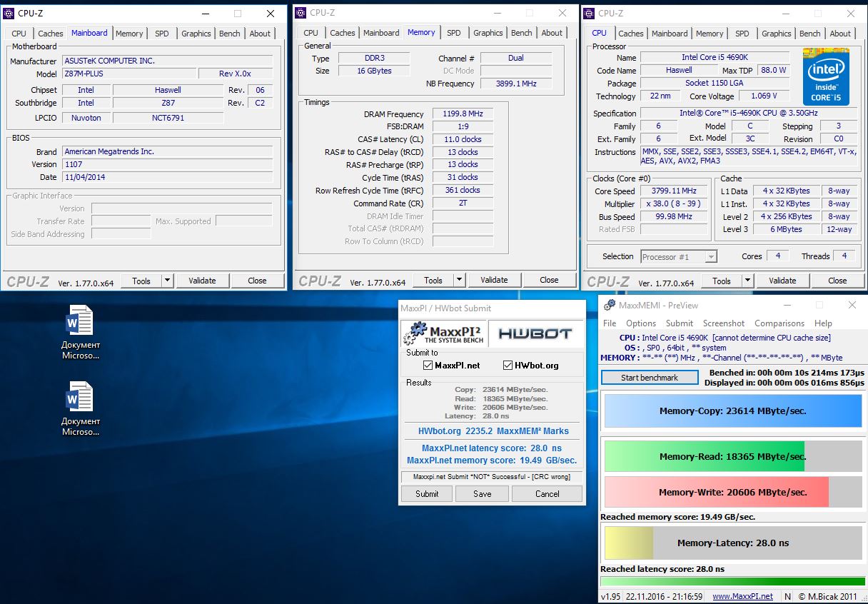Expand the Processor #1 selection dropdown
Viewport: 868px width, 604px height.
tap(710, 257)
